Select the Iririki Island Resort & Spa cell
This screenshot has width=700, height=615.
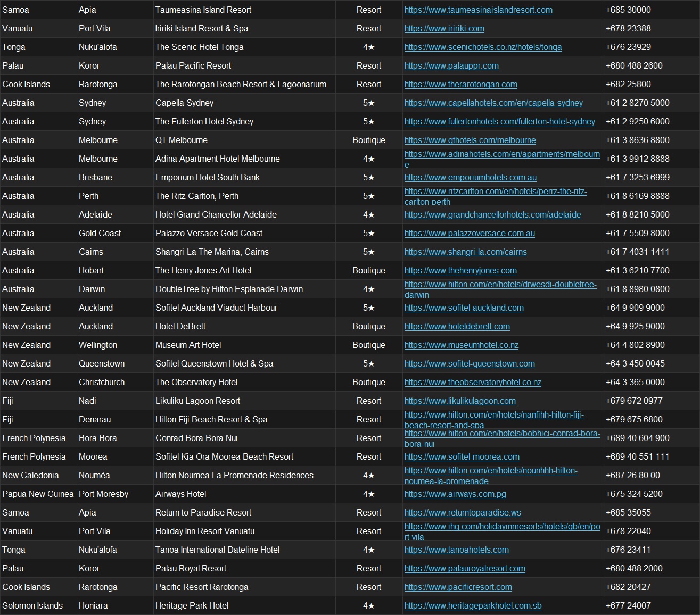coord(244,28)
